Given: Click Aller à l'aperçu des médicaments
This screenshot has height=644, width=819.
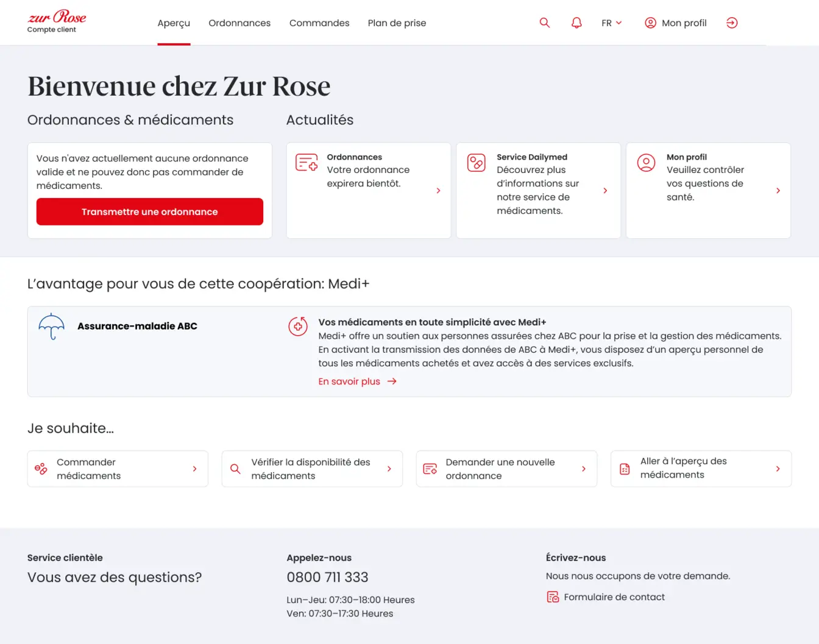Looking at the screenshot, I should (x=701, y=469).
